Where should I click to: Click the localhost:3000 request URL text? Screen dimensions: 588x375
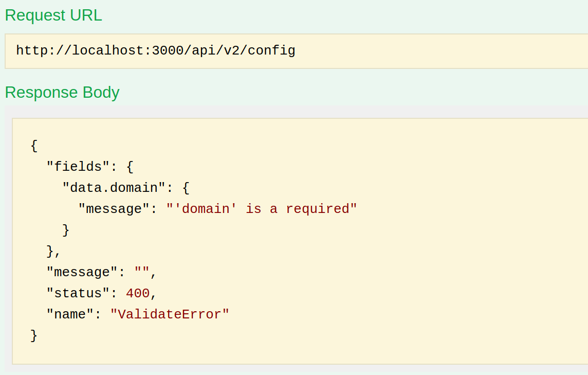click(x=155, y=50)
